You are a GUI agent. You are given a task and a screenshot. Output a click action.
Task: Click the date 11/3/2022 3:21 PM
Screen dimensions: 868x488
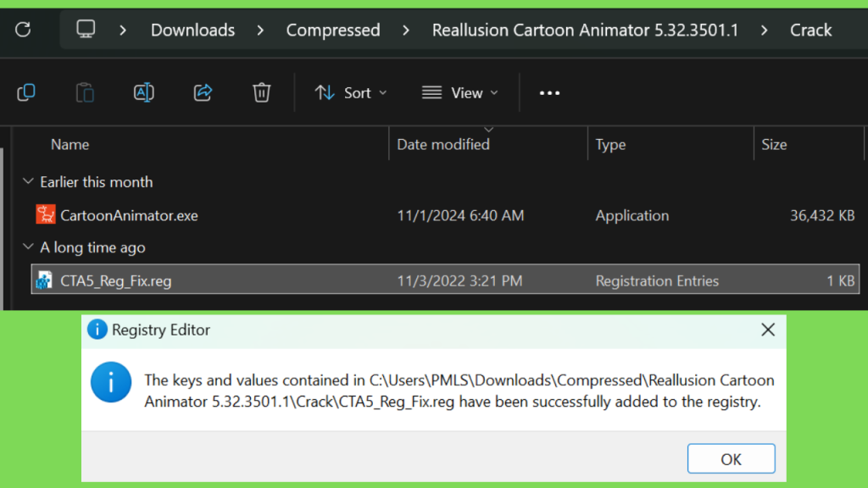(459, 280)
